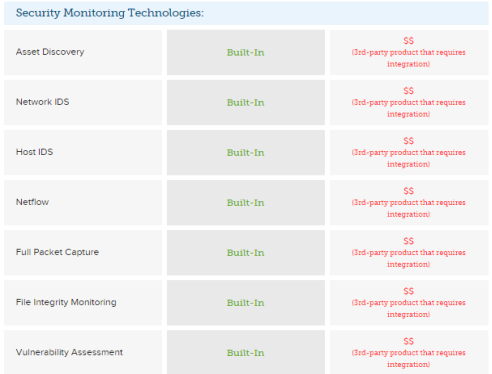Click the 3rd-party cost text for Vulnerability Assessment

[x=409, y=358]
